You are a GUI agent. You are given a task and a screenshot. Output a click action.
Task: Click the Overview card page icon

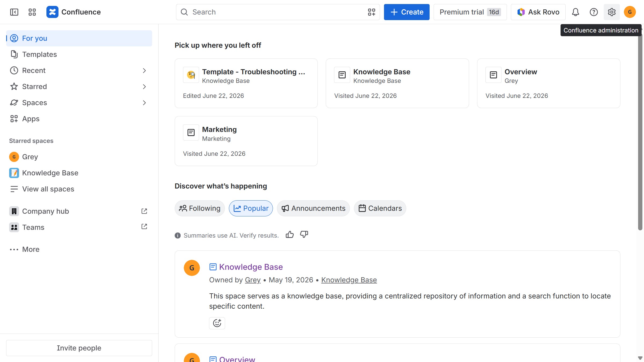[x=493, y=75]
